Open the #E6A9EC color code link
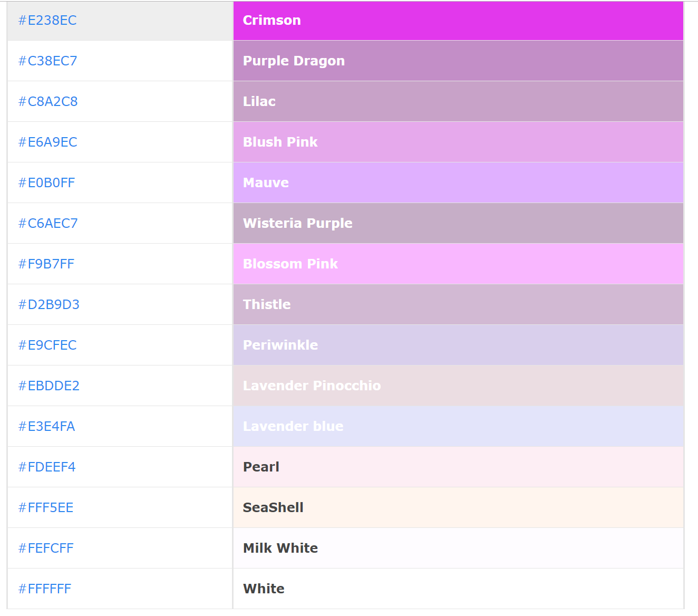 coord(47,142)
